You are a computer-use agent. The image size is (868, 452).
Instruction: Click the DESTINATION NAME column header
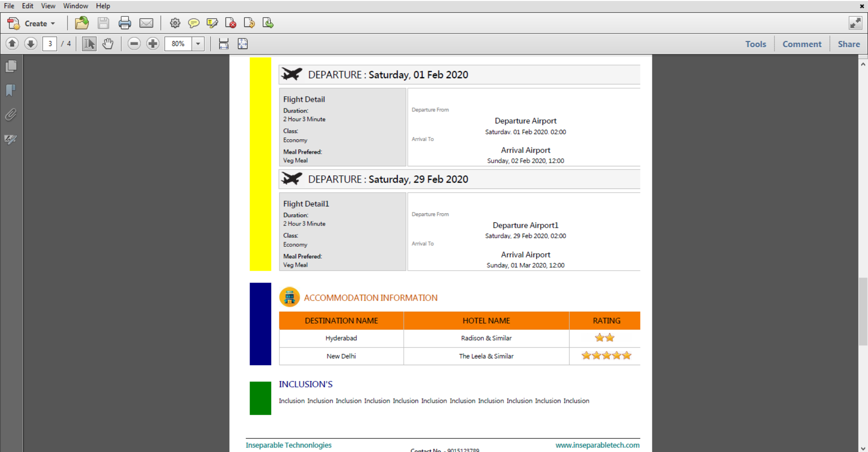[341, 320]
